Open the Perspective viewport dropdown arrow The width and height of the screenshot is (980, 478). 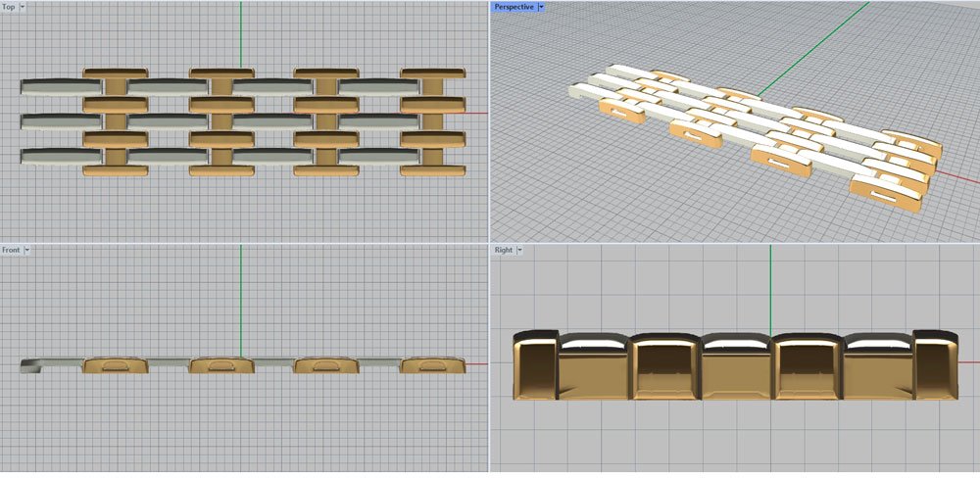[541, 7]
